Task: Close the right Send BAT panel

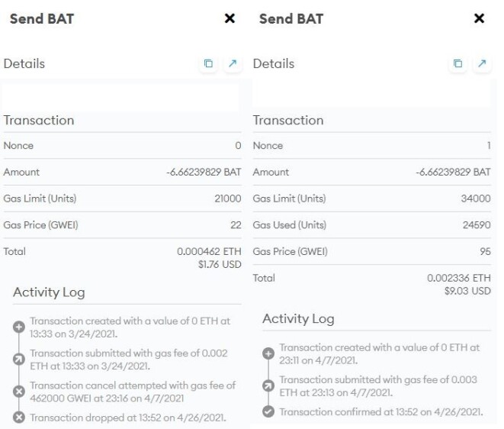Action: (479, 18)
